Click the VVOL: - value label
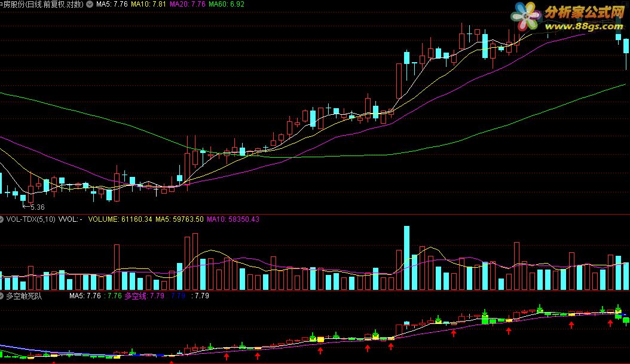The image size is (630, 364). 71,219
